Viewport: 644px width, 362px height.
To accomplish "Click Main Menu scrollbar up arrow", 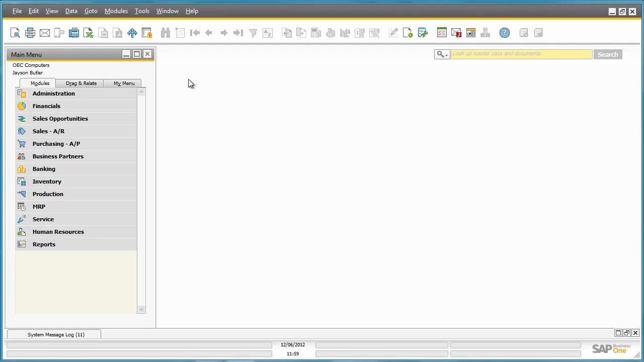I will pyautogui.click(x=141, y=92).
